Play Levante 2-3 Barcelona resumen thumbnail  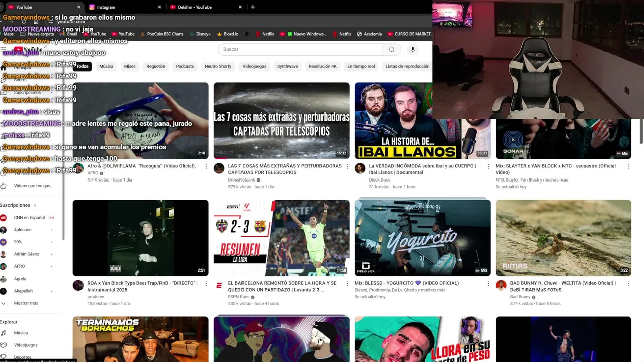tap(281, 237)
